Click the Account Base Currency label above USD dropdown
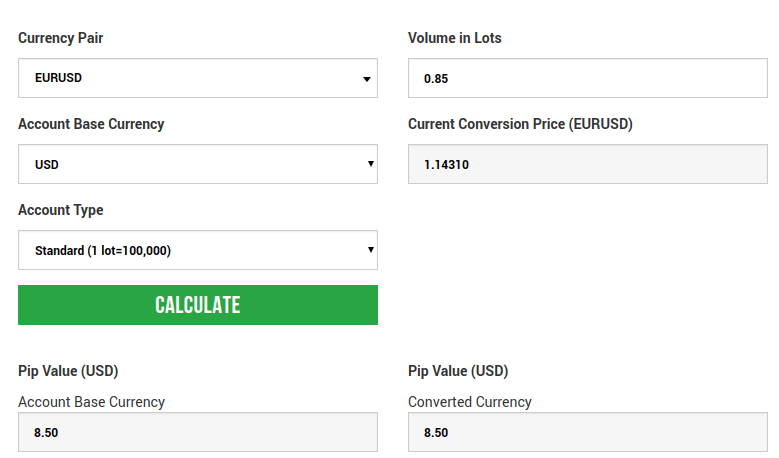 click(x=91, y=124)
